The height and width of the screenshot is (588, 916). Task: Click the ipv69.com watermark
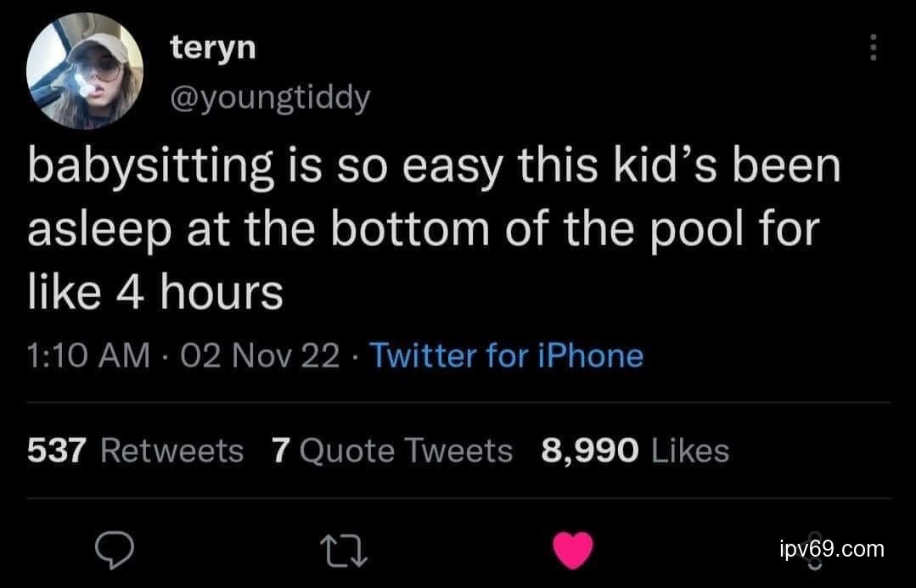(x=831, y=549)
